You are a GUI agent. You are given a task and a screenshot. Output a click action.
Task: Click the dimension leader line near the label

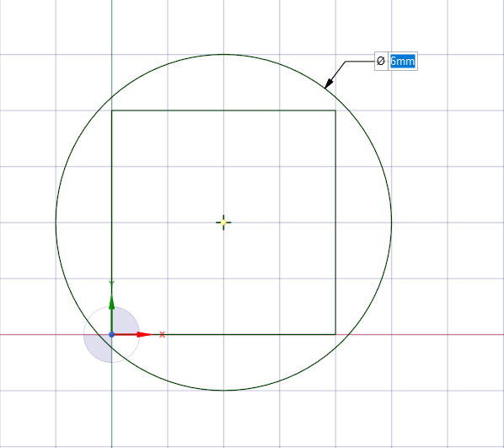pyautogui.click(x=360, y=61)
